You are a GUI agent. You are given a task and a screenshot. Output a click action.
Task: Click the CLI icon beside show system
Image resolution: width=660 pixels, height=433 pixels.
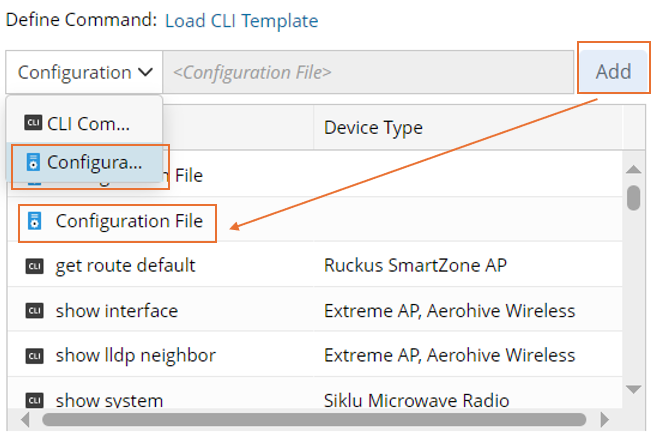coord(35,401)
